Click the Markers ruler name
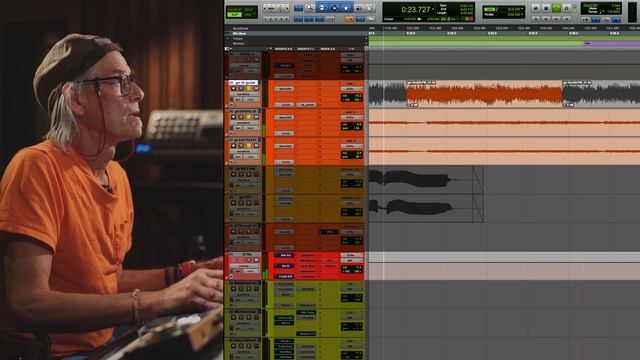 238,44
